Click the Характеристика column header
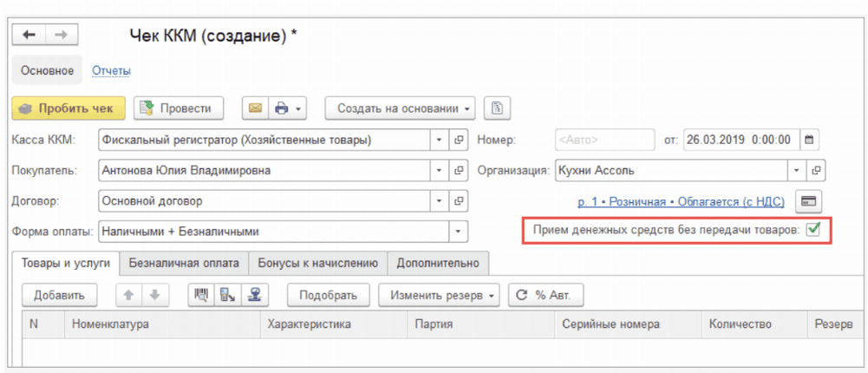The height and width of the screenshot is (373, 868). 334,324
